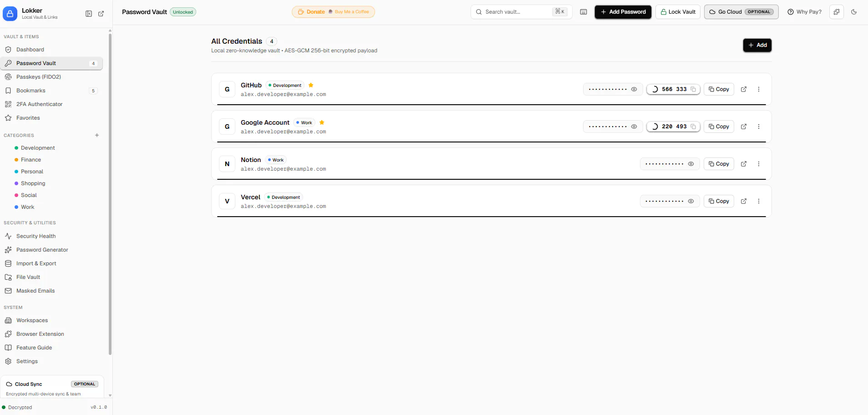Click the Donate Buy Me a Coffee button
Viewport: 868px width, 415px height.
[333, 12]
